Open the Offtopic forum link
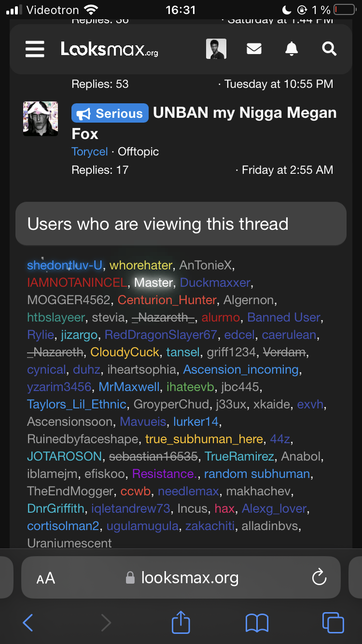 [x=138, y=152]
